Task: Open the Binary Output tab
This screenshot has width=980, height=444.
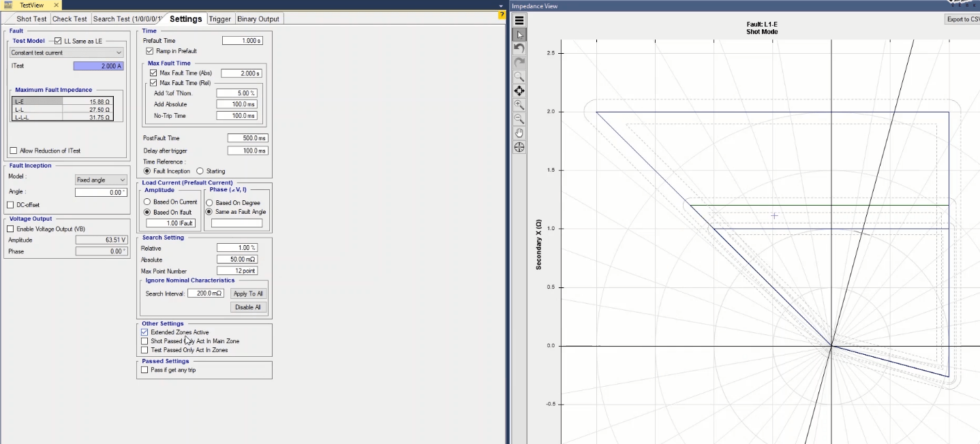Action: (258, 19)
